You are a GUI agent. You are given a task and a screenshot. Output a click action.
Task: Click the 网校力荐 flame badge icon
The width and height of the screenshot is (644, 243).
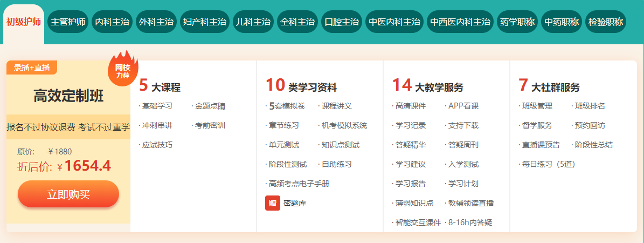click(x=122, y=67)
